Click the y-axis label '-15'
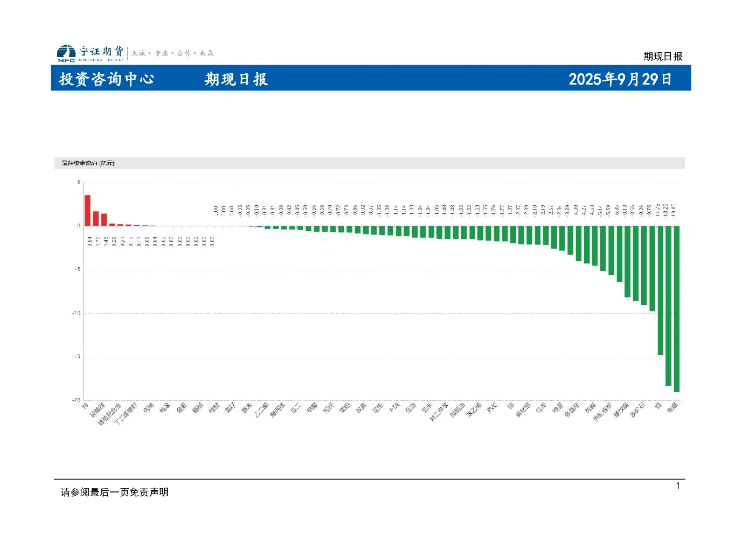Image resolution: width=756 pixels, height=535 pixels. click(77, 357)
